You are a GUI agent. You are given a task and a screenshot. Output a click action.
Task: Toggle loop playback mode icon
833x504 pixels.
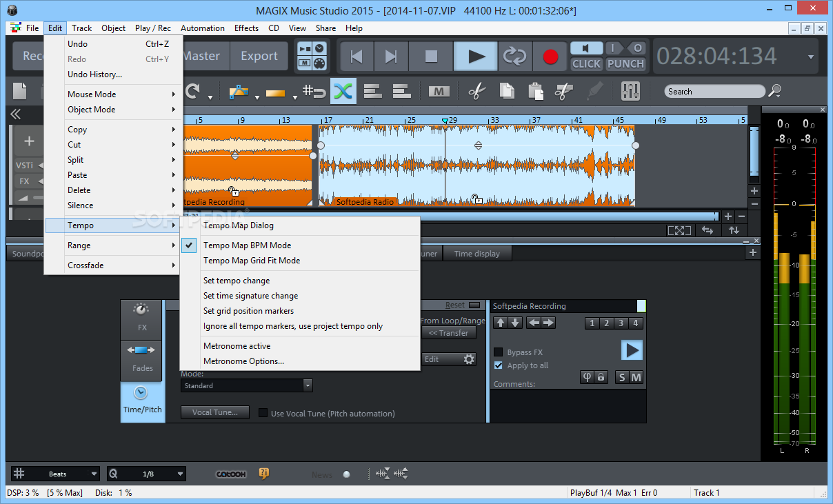click(514, 57)
